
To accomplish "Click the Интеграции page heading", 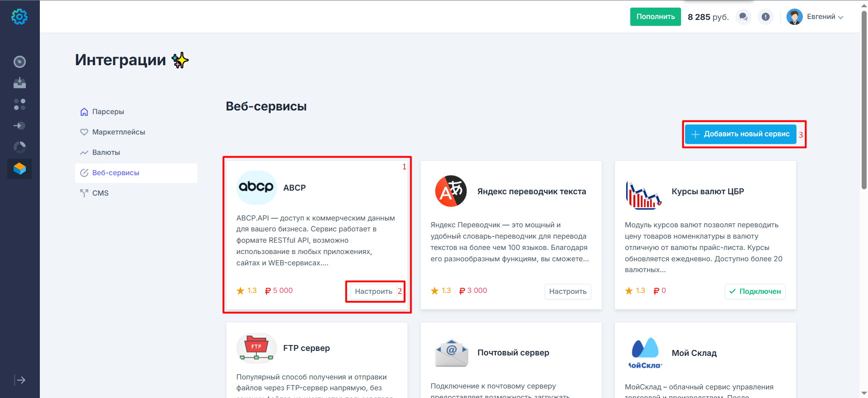I will (x=120, y=60).
